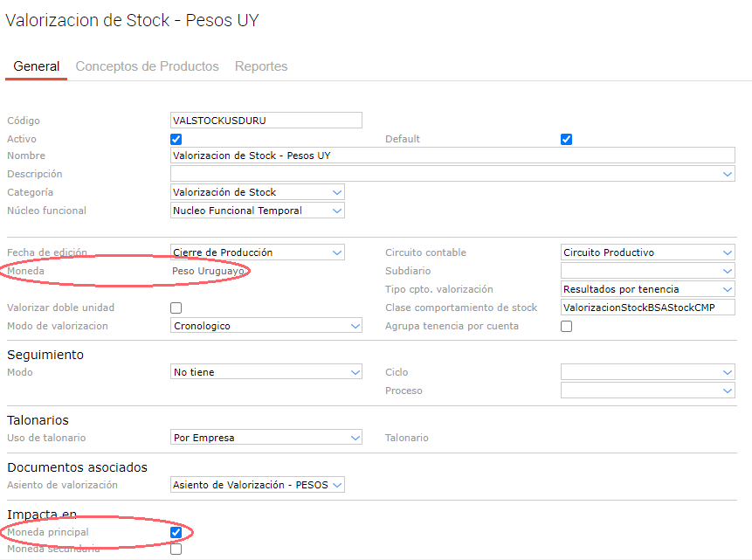Open Fecha de edición dropdown
The width and height of the screenshot is (752, 560).
(x=258, y=252)
